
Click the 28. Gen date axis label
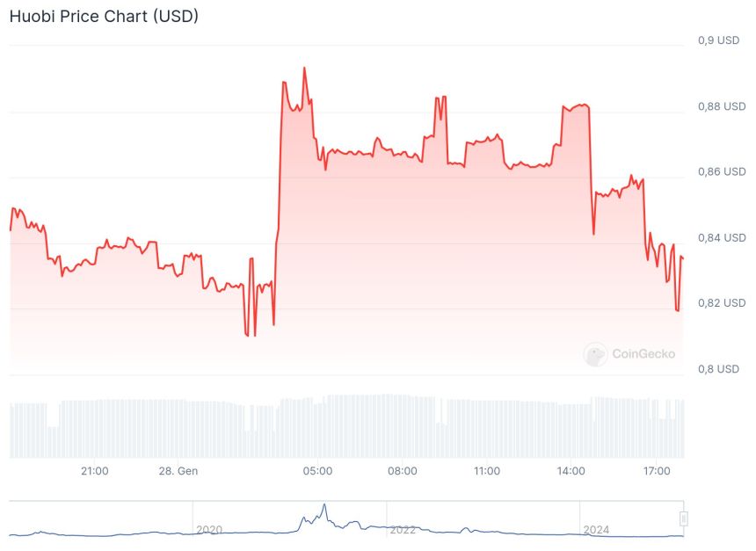(x=178, y=471)
